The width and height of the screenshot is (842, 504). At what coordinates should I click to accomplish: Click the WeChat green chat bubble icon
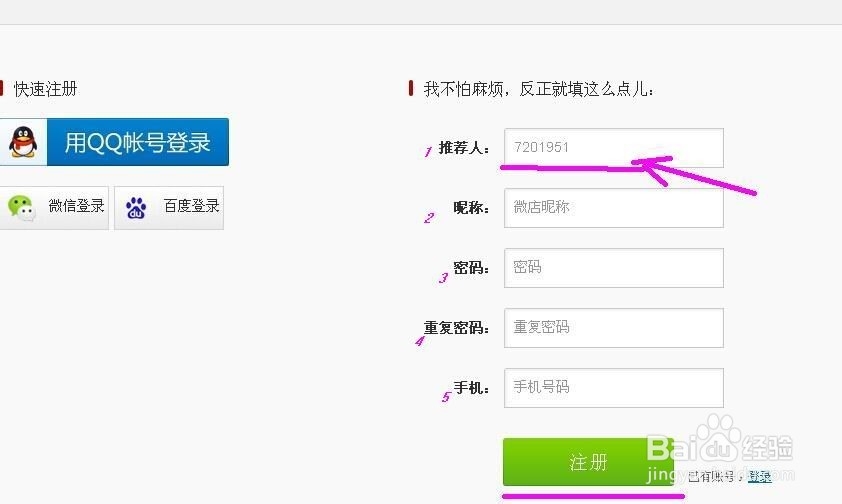[x=21, y=208]
